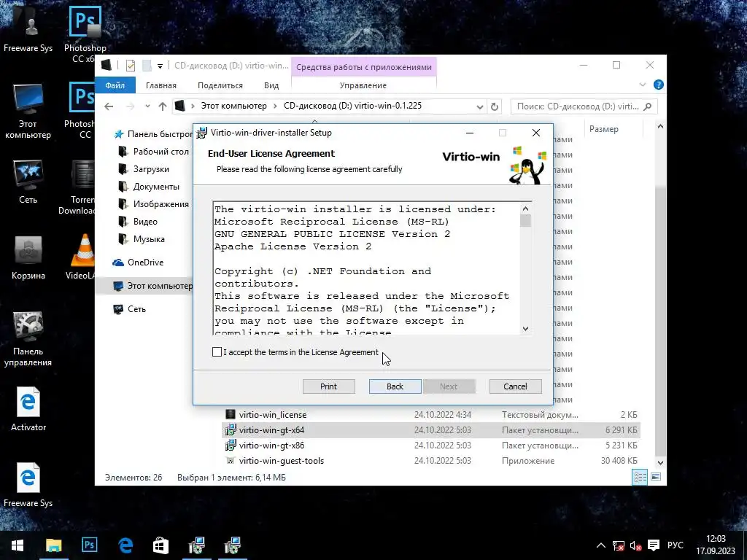Open the Файл menu in Explorer
This screenshot has width=747, height=560.
[x=115, y=85]
